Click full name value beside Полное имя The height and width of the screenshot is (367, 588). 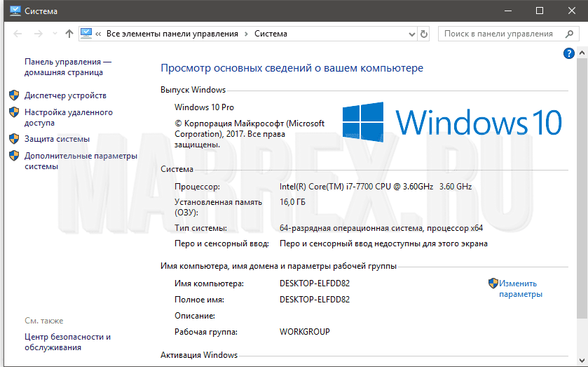click(315, 300)
